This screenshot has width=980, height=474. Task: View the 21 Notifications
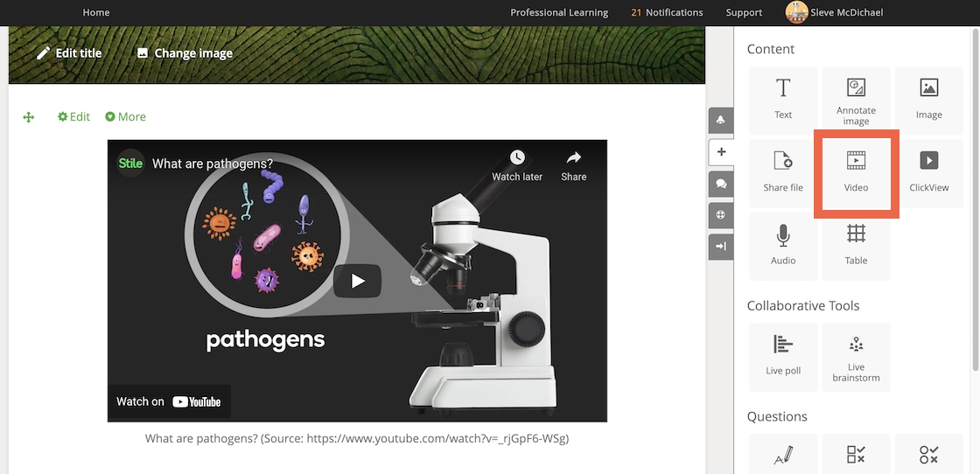(x=667, y=12)
